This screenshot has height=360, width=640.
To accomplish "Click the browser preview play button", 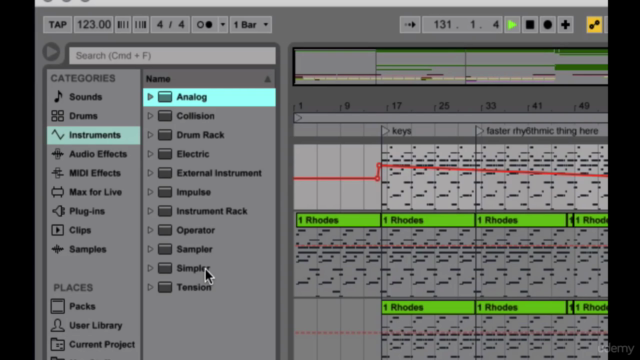I will [51, 52].
